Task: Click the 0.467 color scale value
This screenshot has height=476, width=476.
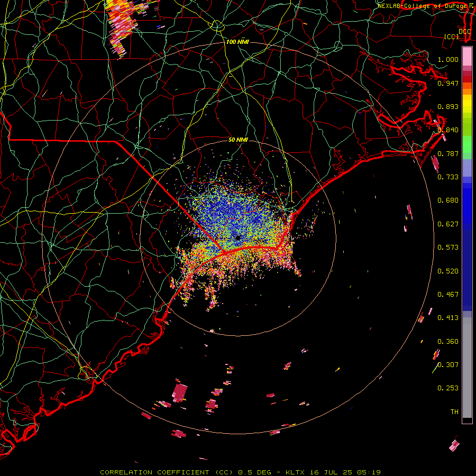Action: pos(448,295)
